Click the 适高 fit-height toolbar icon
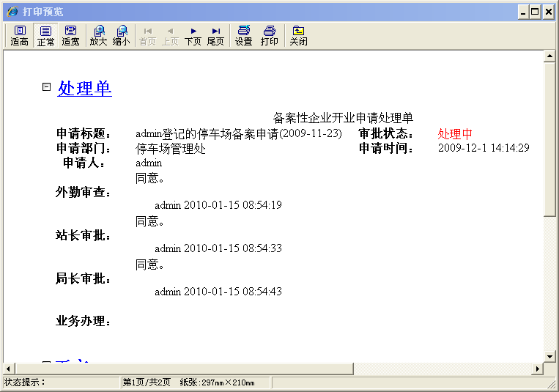 [x=20, y=35]
